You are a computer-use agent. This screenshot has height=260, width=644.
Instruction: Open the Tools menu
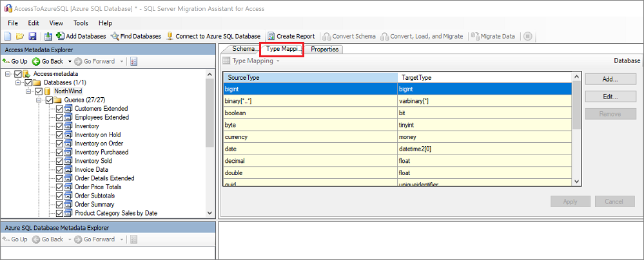point(81,23)
